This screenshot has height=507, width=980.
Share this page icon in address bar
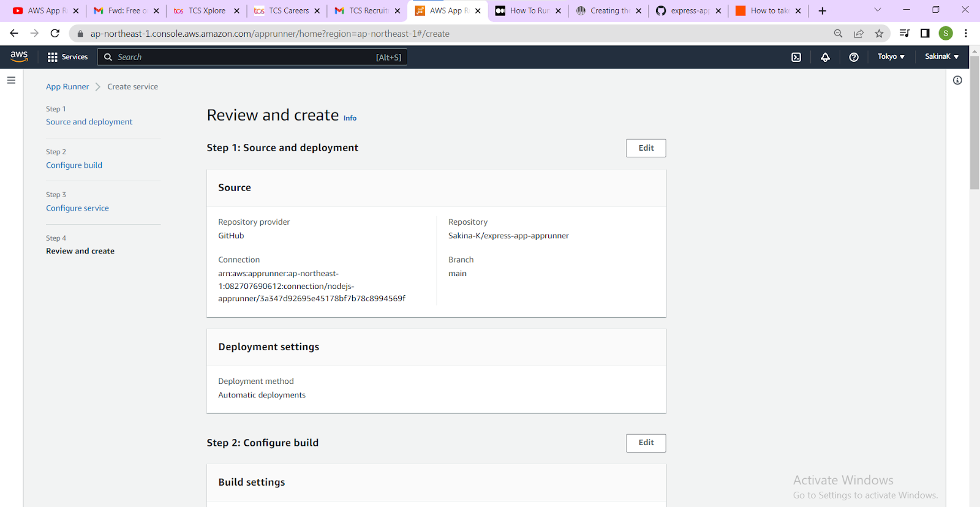859,34
